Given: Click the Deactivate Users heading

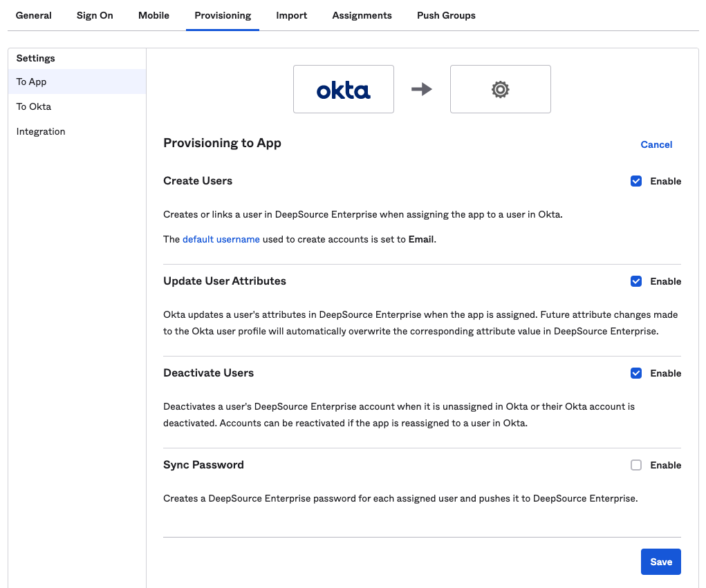Looking at the screenshot, I should click(208, 373).
